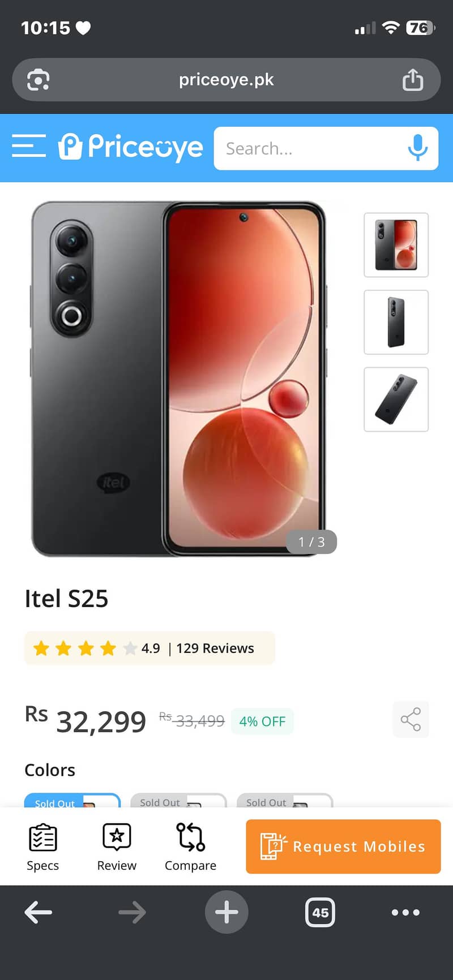Viewport: 453px width, 980px height.
Task: Tap the Request Mobiles button
Action: click(343, 846)
